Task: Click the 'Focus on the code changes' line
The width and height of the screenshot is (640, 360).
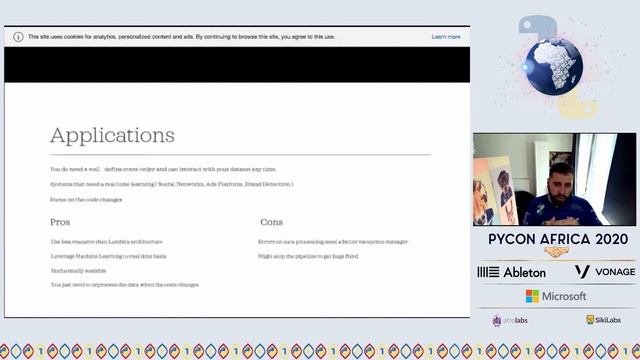Action: coord(86,200)
